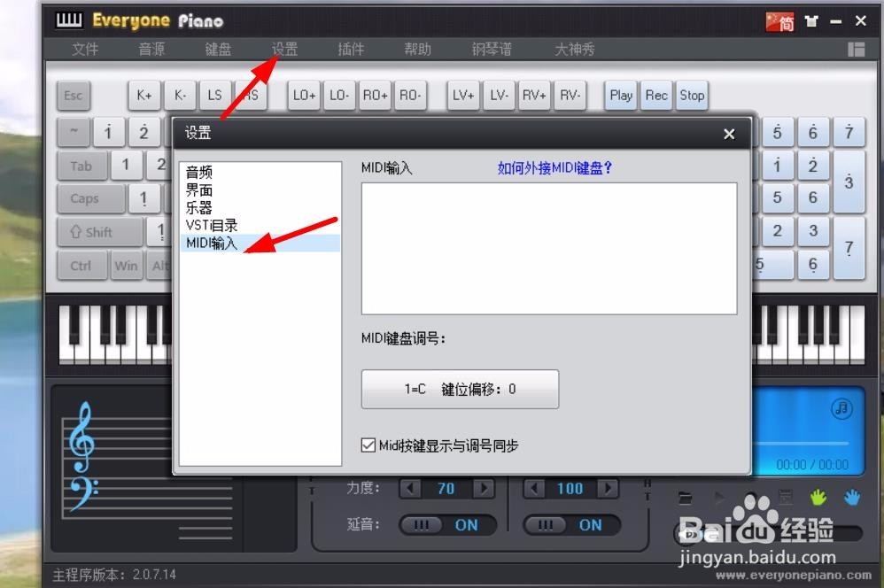Image resolution: width=884 pixels, height=588 pixels.
Task: Click the RO+ key
Action: click(x=375, y=96)
